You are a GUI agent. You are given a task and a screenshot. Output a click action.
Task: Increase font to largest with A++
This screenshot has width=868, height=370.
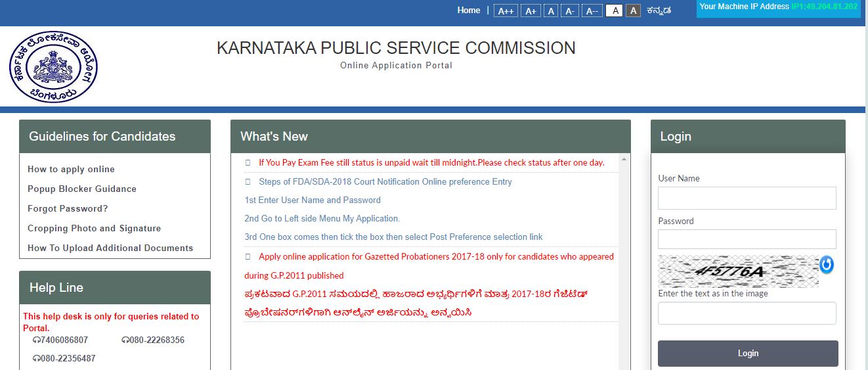click(506, 11)
